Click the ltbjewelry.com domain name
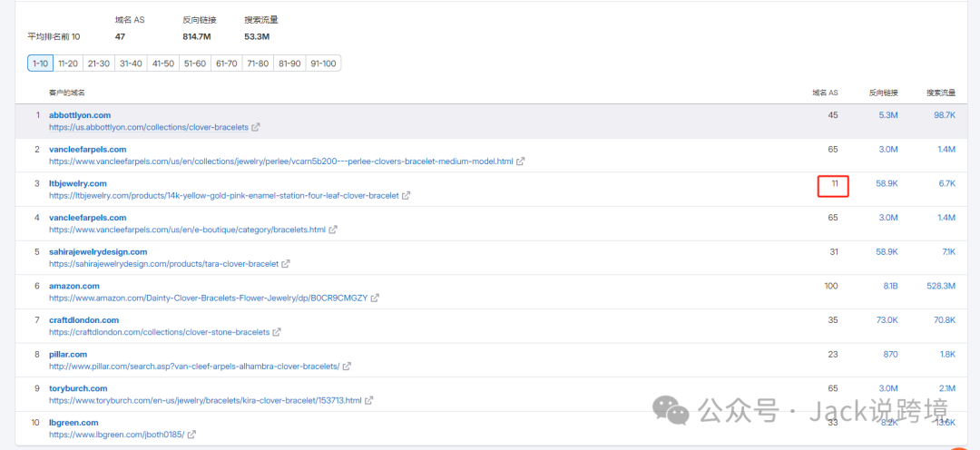The height and width of the screenshot is (450, 980). point(78,183)
